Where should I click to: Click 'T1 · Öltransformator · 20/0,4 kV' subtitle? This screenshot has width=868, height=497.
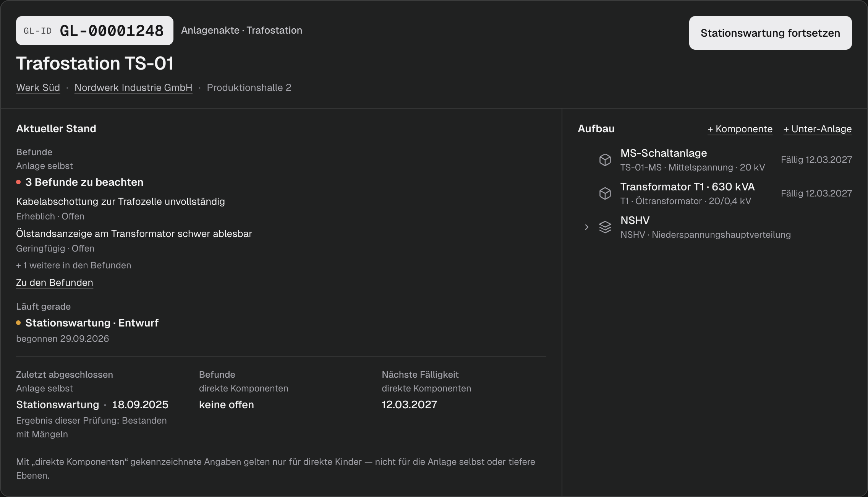coord(685,201)
